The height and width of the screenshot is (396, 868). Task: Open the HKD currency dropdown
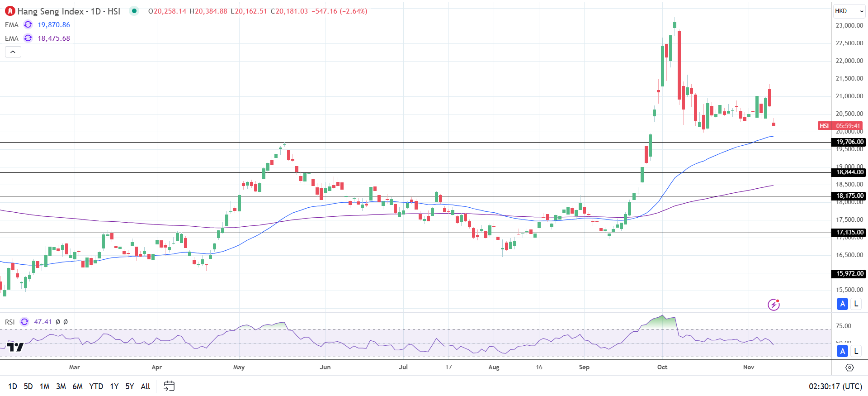[x=849, y=11]
